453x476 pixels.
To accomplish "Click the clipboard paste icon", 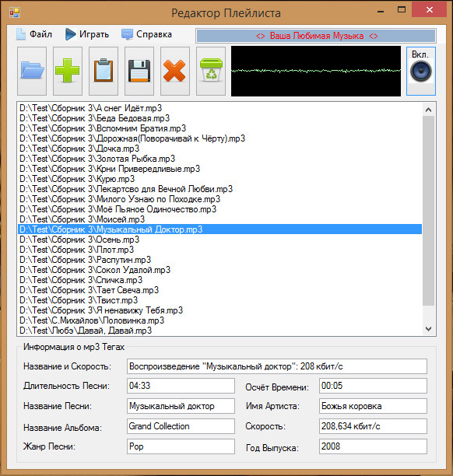I will pyautogui.click(x=104, y=71).
